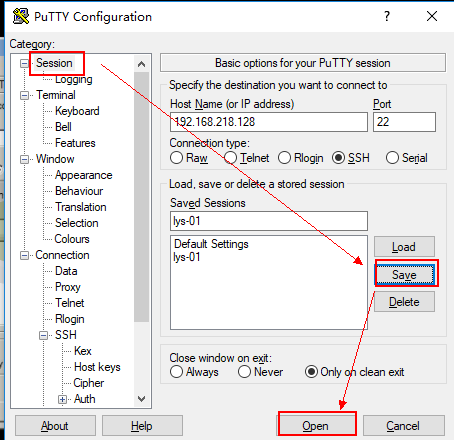454x440 pixels.
Task: Select the Telnet connection type radio button
Action: coord(230,158)
